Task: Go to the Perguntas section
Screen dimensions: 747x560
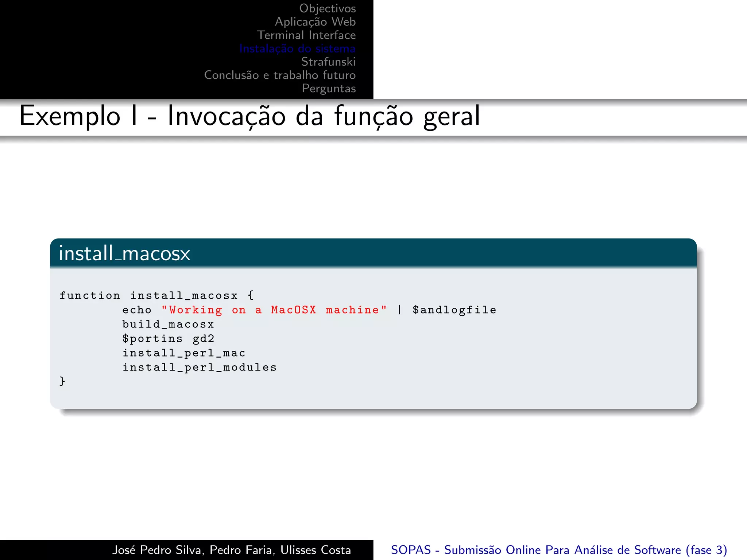Action: [x=329, y=89]
